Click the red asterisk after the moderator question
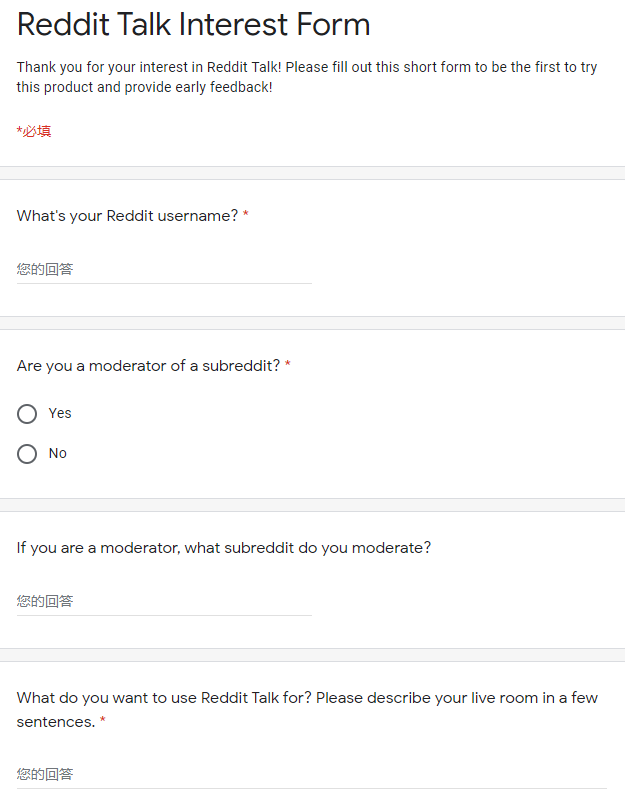The height and width of the screenshot is (792, 625). (288, 366)
